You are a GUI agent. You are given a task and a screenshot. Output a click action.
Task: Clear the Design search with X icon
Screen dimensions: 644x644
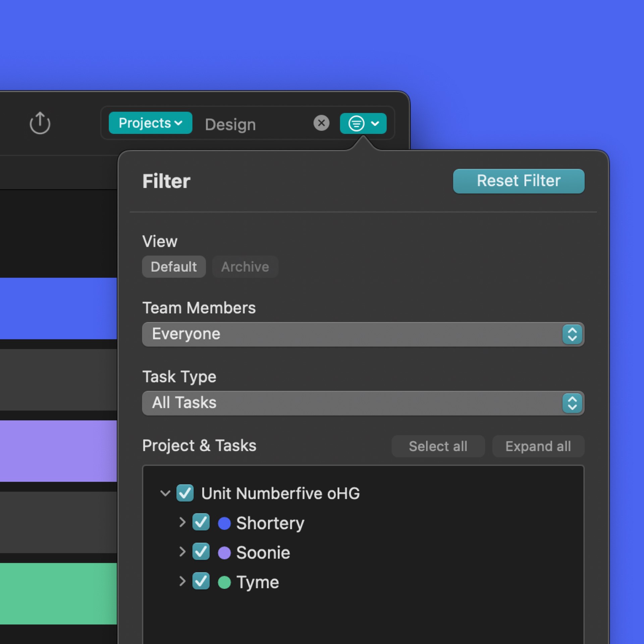pyautogui.click(x=321, y=123)
